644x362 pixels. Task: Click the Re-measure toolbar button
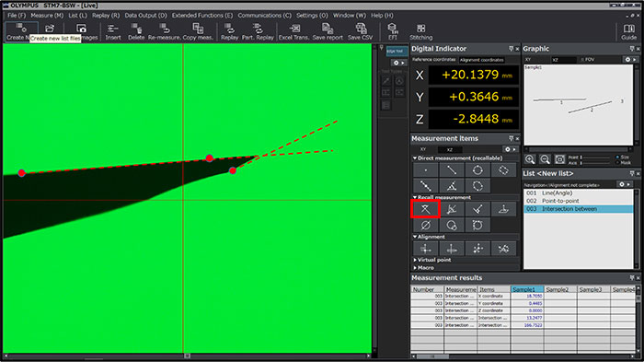pyautogui.click(x=165, y=31)
